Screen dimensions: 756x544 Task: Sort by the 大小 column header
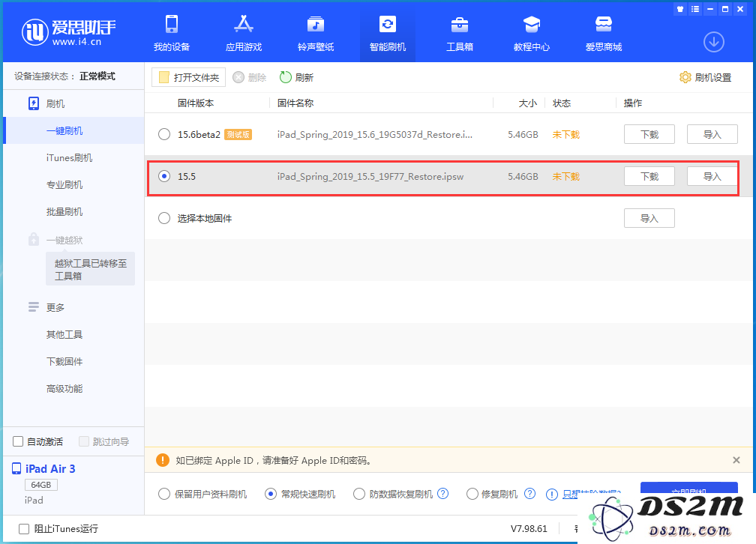pos(527,103)
